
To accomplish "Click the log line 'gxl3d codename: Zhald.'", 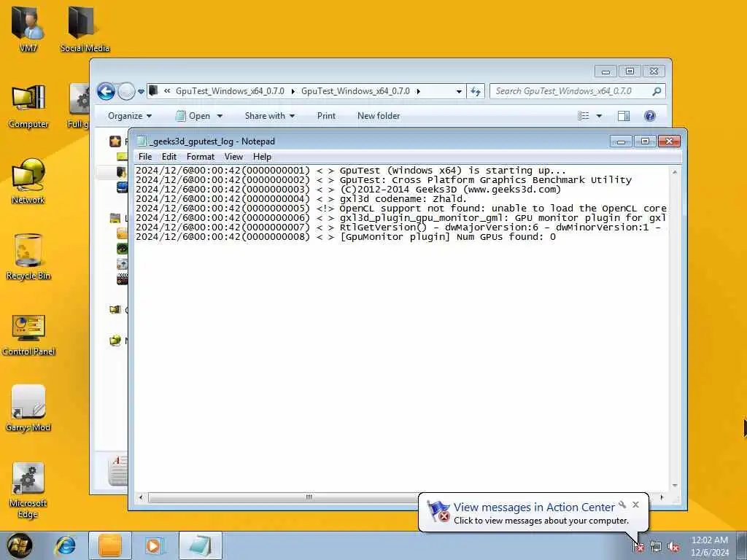I will tap(301, 198).
